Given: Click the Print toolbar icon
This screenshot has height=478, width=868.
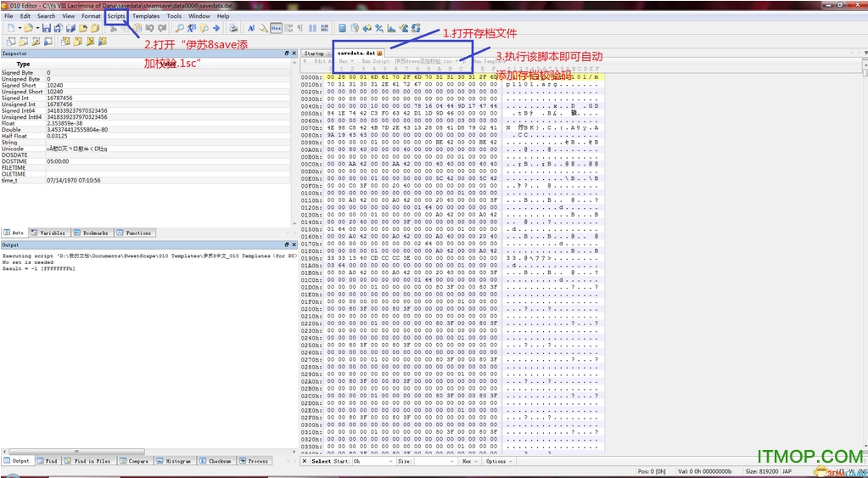Looking at the screenshot, I should (x=234, y=28).
